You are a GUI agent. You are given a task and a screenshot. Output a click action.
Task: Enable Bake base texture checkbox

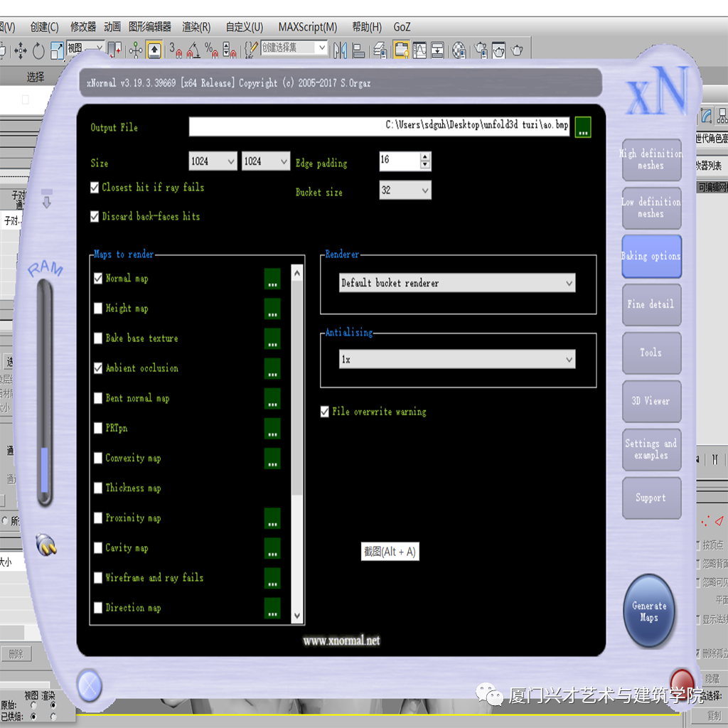(x=98, y=338)
